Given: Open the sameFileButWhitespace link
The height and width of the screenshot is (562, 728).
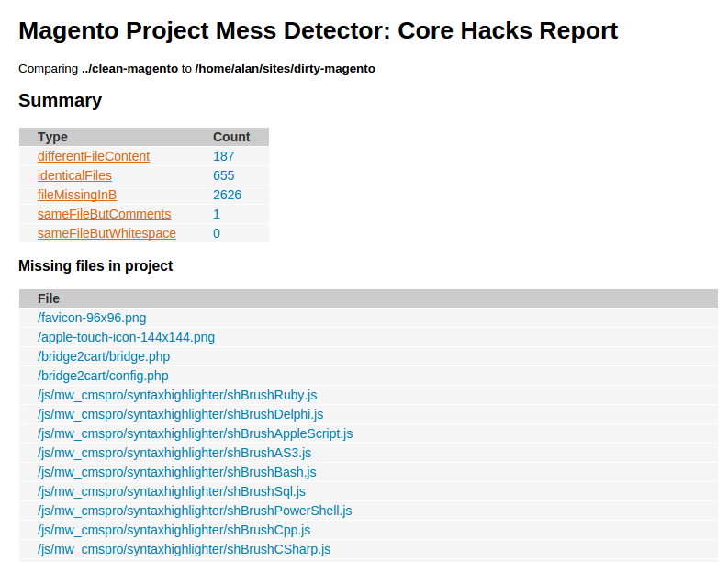Looking at the screenshot, I should pyautogui.click(x=106, y=233).
